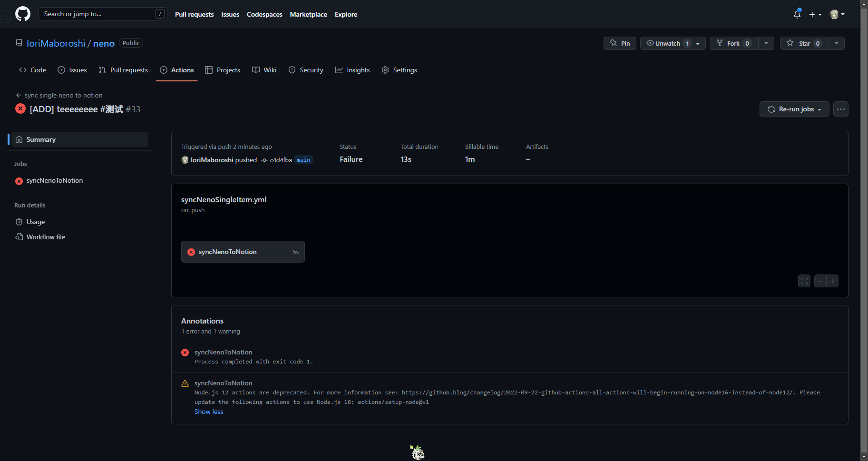Open the plus create-new menu
This screenshot has width=868, height=461.
(815, 14)
